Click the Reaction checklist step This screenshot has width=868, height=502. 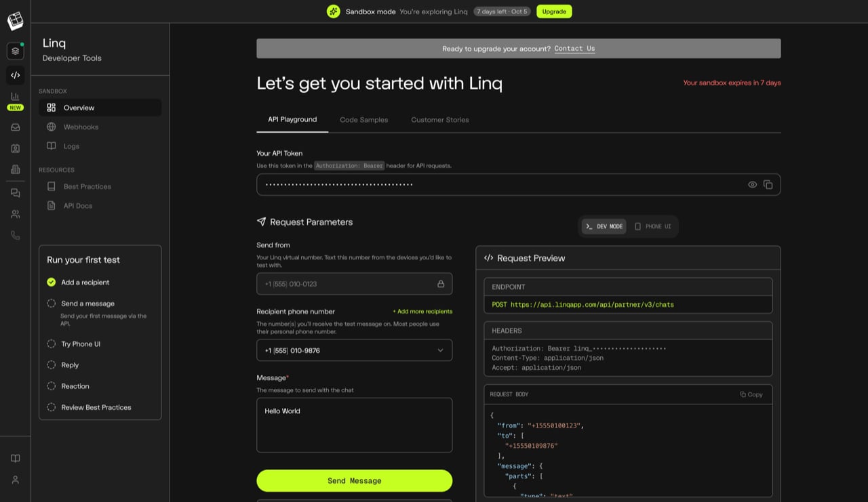(68, 386)
